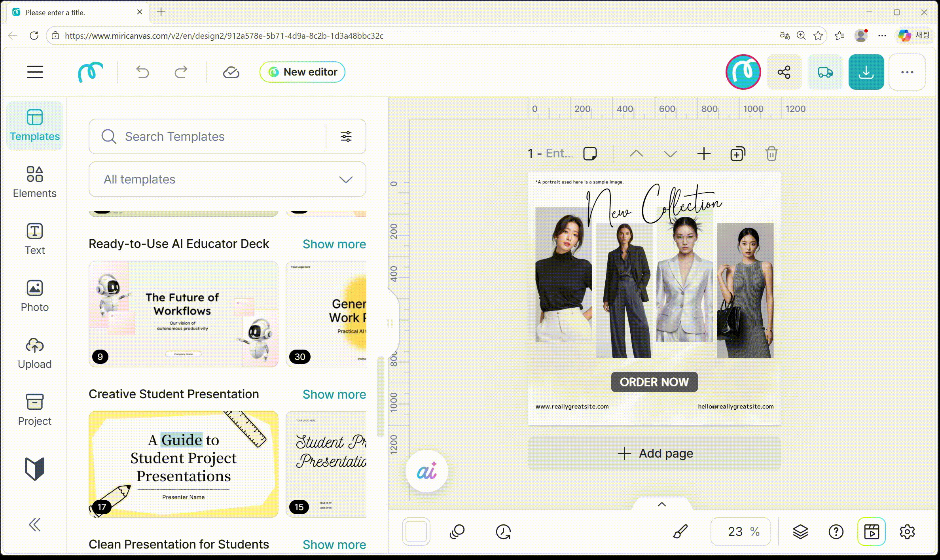Open the Upload panel

click(x=35, y=353)
